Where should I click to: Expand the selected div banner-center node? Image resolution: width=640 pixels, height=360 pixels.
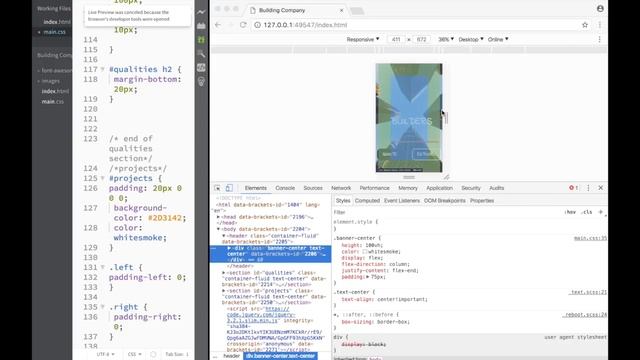(229, 248)
